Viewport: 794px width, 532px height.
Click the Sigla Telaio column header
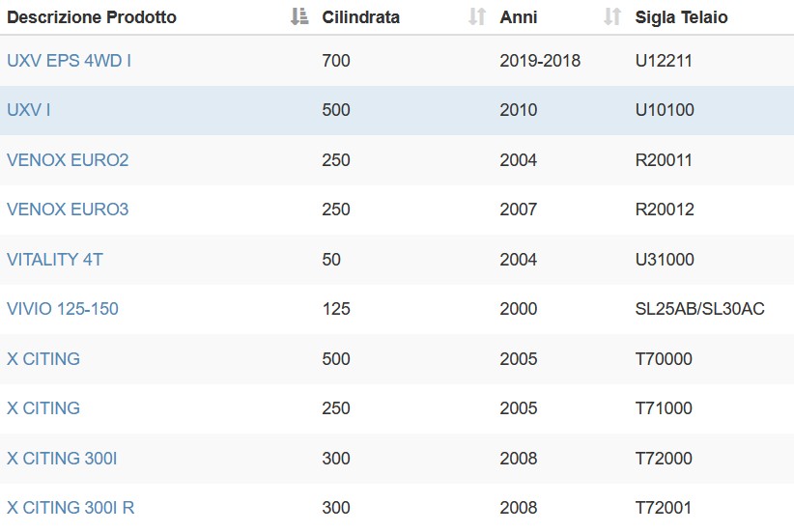(682, 17)
